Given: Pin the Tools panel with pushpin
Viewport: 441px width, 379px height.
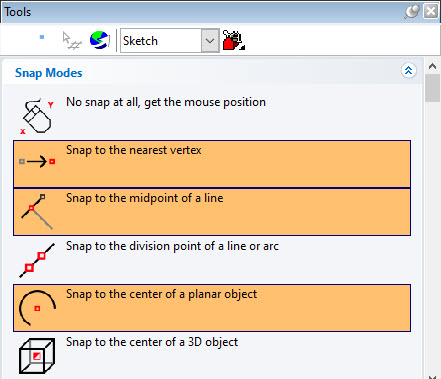Looking at the screenshot, I should point(412,12).
